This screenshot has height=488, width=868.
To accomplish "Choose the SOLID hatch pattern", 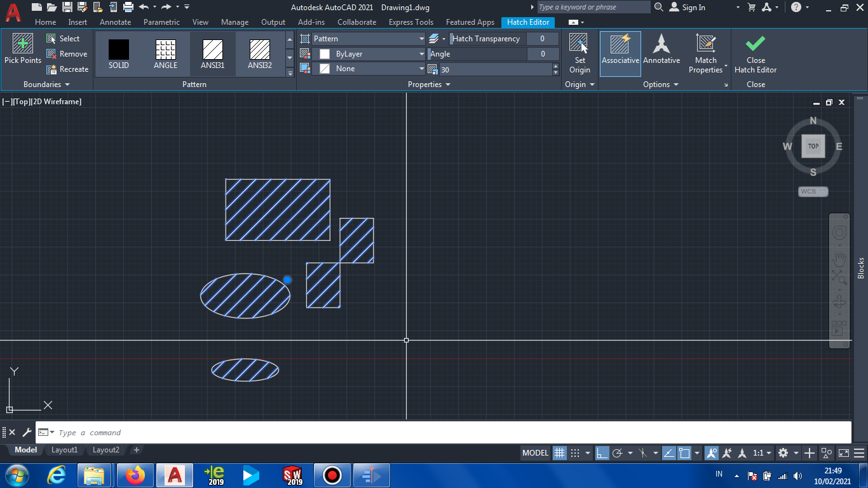I will pyautogui.click(x=119, y=54).
